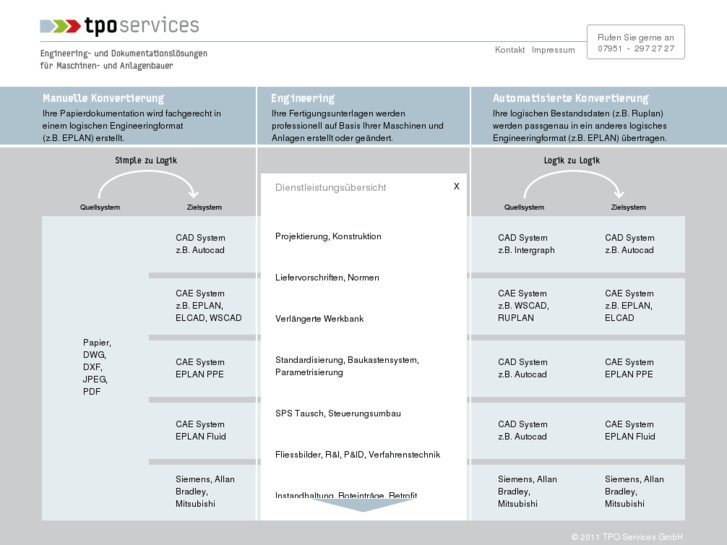Click CAD System z.B. Intergraph cell
Image resolution: width=727 pixels, height=545 pixels.
coord(526,244)
